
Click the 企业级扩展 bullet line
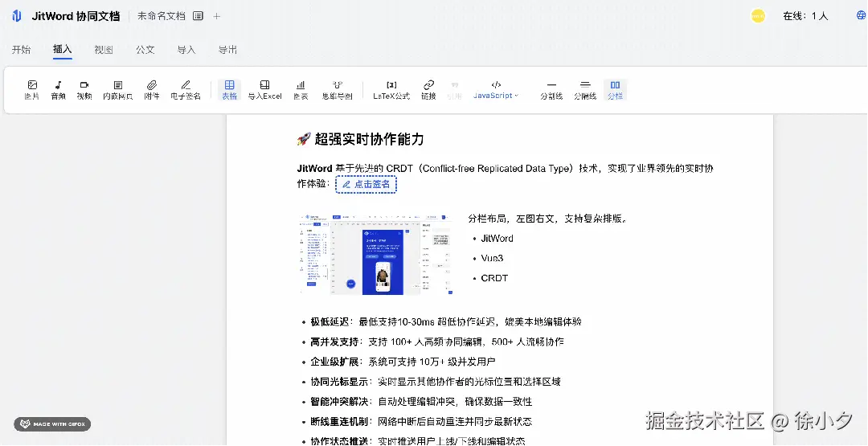(403, 362)
